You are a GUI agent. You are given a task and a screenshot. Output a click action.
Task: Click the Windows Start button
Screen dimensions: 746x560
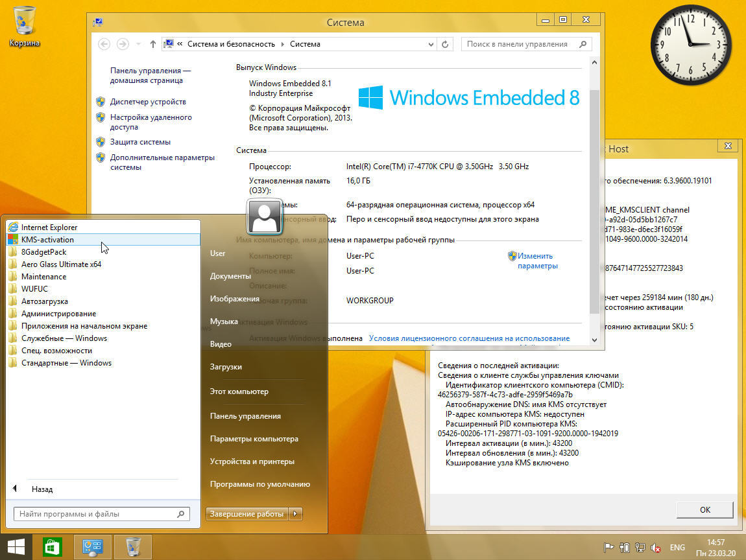click(16, 547)
